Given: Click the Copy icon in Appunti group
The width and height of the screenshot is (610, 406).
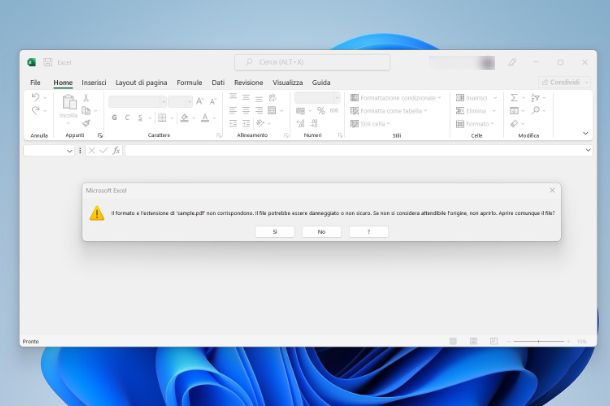Looking at the screenshot, I should pyautogui.click(x=86, y=110).
